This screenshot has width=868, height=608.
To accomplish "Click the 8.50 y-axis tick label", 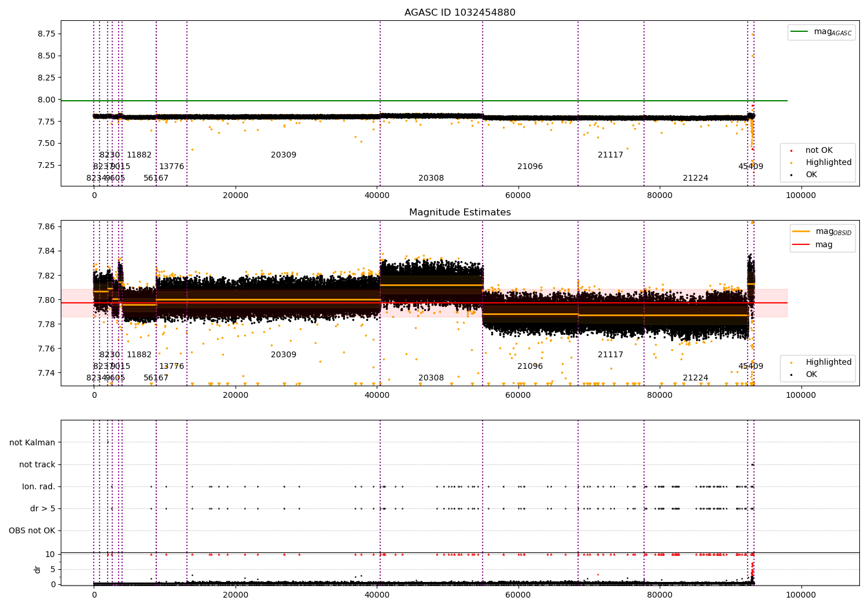I will coord(46,56).
